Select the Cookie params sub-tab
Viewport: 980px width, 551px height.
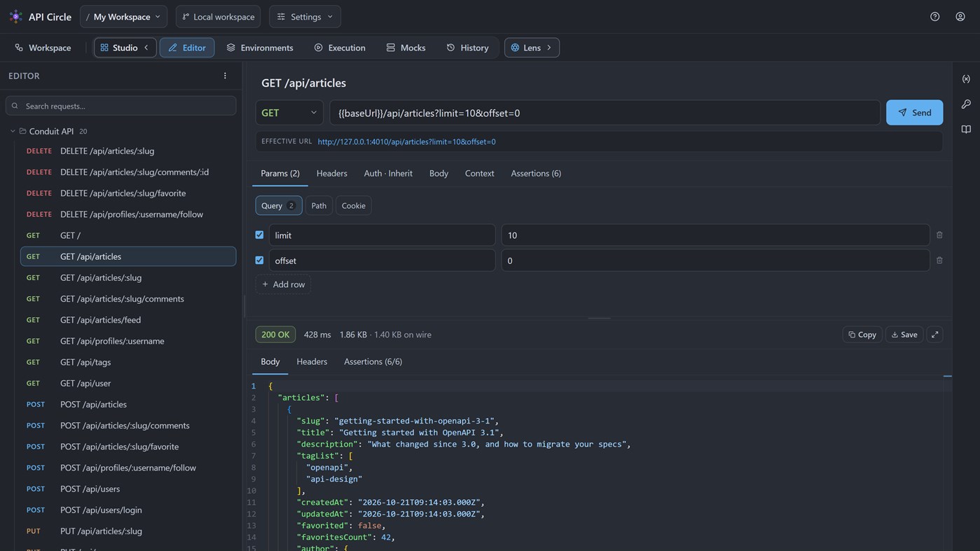pos(353,206)
